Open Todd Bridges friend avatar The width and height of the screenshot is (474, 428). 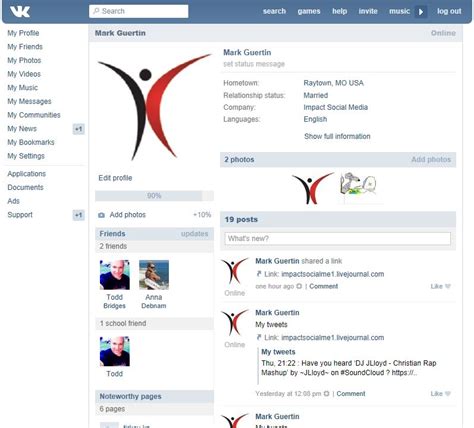click(x=115, y=275)
